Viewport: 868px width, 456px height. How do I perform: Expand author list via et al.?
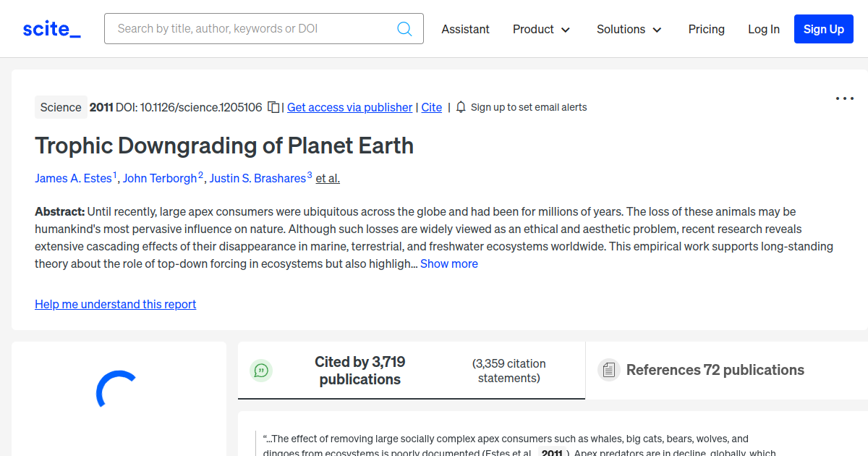(x=328, y=178)
